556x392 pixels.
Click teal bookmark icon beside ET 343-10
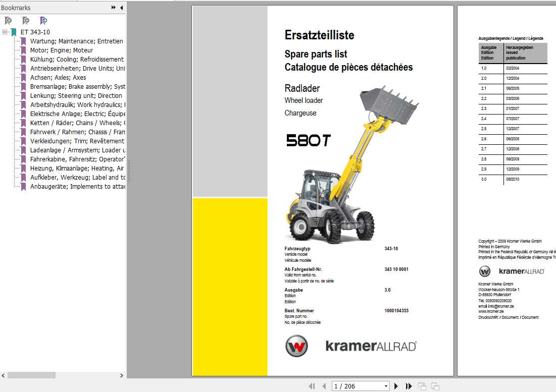tap(14, 32)
